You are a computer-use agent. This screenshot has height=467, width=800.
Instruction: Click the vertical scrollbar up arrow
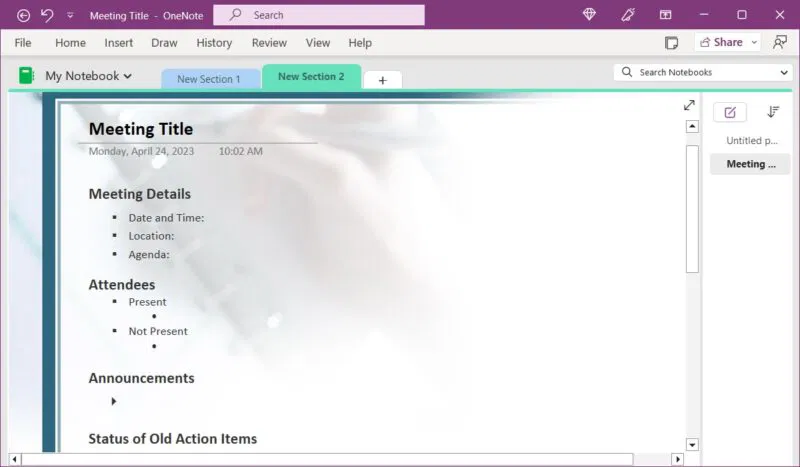[692, 126]
